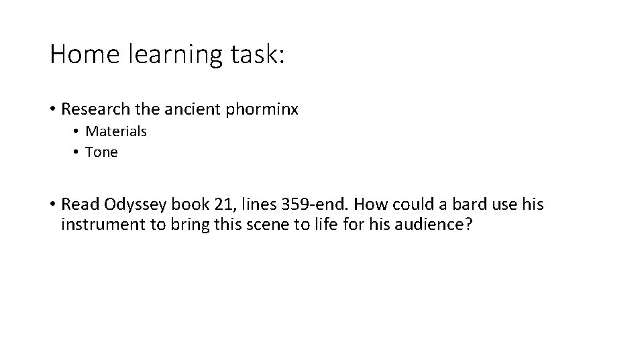Click the "Materials" sub-bullet text
The width and height of the screenshot is (644, 362).
tap(116, 131)
